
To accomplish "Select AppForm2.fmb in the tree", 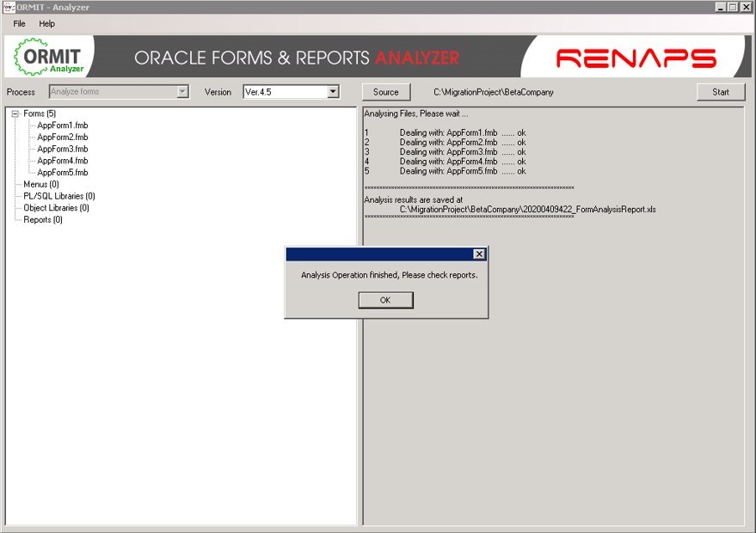I will pyautogui.click(x=63, y=138).
